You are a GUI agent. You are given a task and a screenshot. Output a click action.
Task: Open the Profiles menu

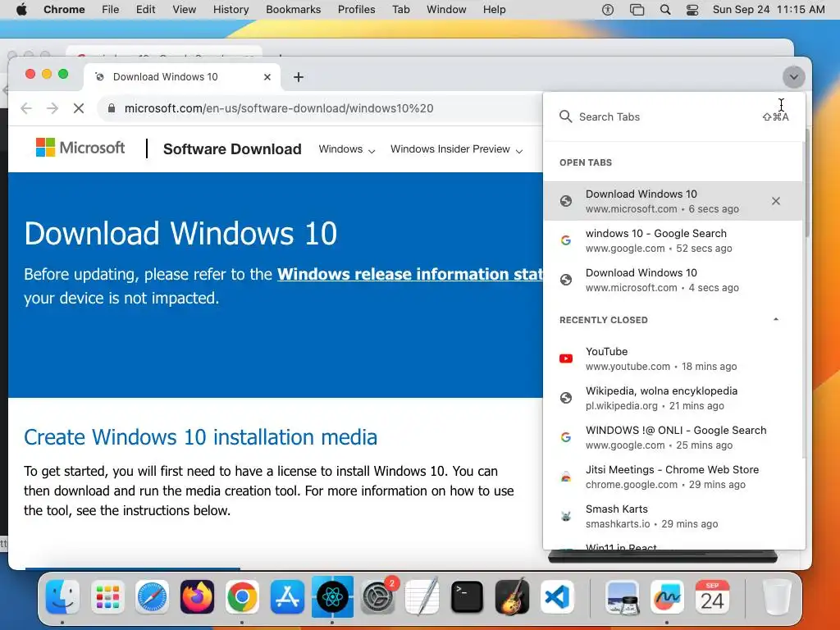[356, 9]
